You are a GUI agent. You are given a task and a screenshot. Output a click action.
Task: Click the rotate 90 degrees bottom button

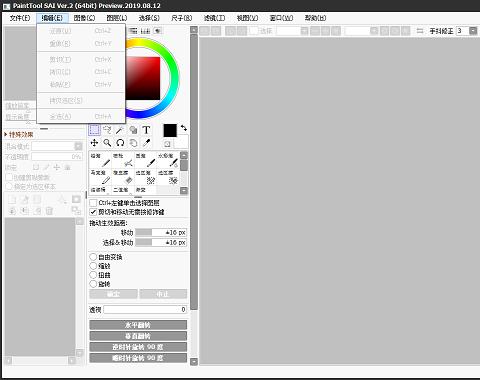(138, 358)
